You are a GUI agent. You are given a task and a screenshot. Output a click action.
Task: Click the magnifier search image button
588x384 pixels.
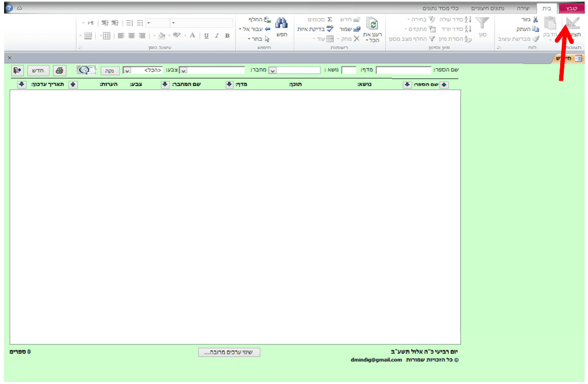[x=86, y=70]
